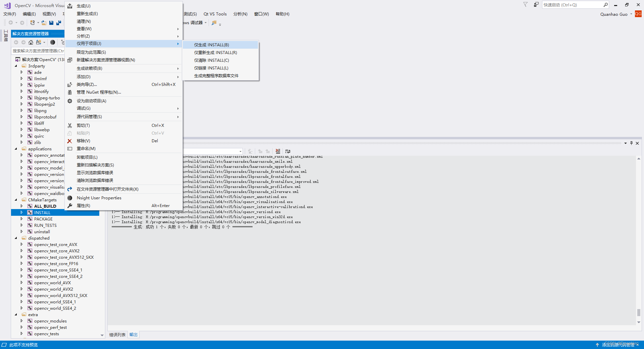This screenshot has height=349, width=644.
Task: Switch to the Error List (错误列表) tab
Action: [117, 335]
